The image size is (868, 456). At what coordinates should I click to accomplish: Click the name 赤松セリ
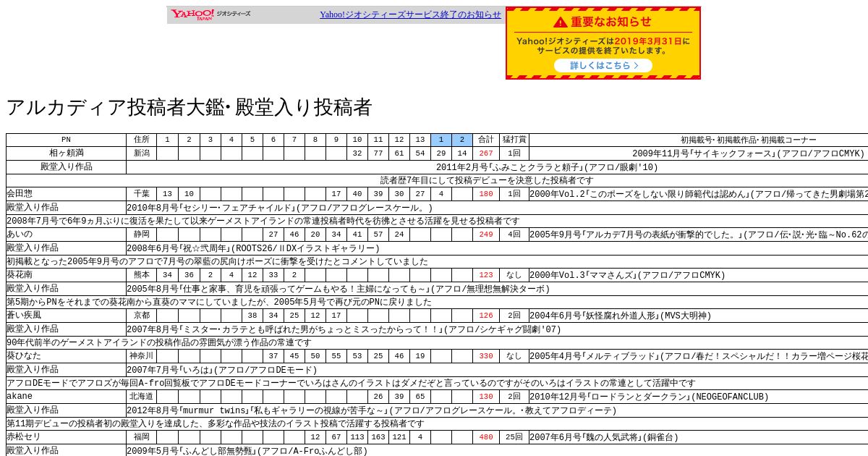click(x=24, y=437)
